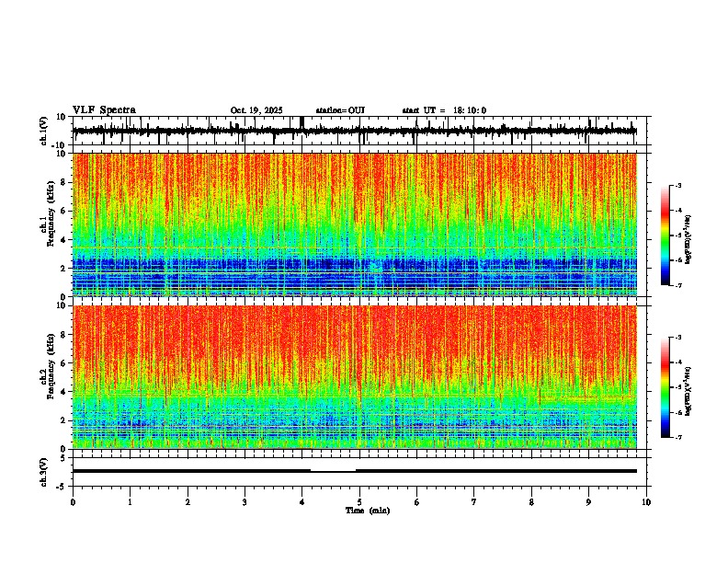728x563 pixels.
Task: Click the "-3" value atop ch.1 colorbar
Action: point(677,185)
